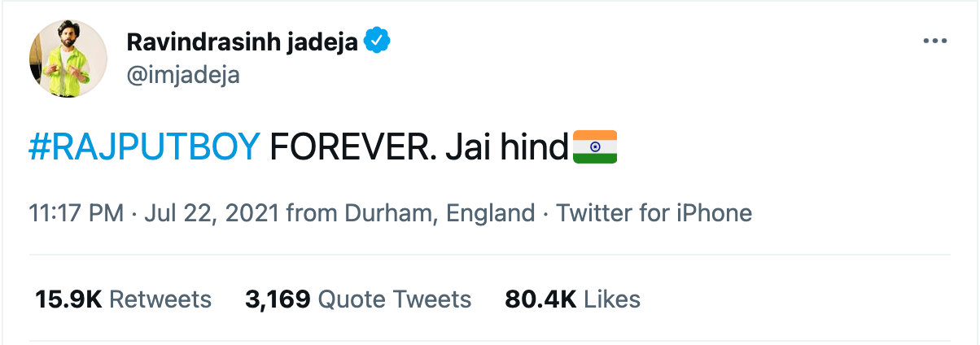Click the Twitter for iPhone source link

pos(654,214)
